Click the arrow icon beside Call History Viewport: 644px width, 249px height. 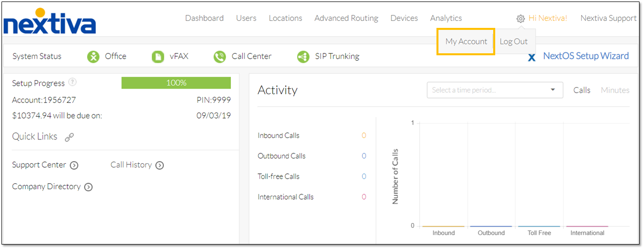[160, 165]
